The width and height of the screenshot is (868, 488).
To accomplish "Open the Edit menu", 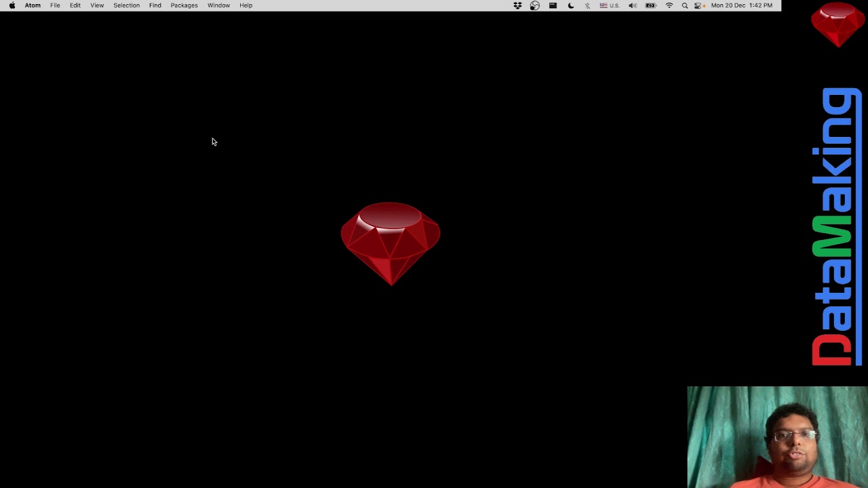I will (75, 5).
